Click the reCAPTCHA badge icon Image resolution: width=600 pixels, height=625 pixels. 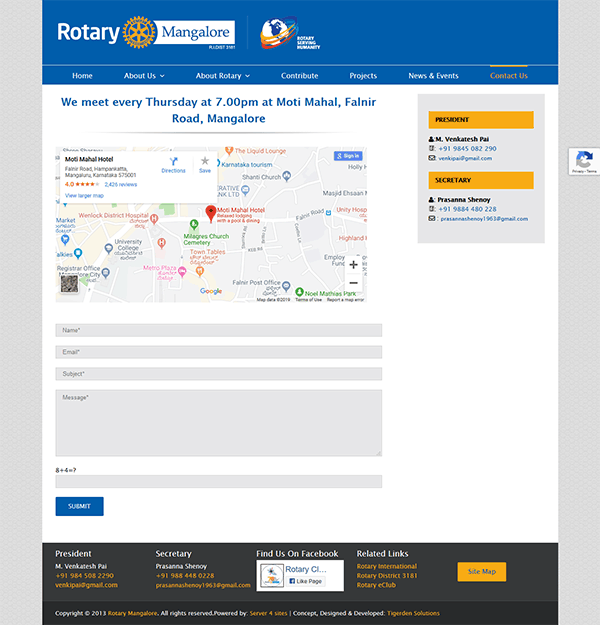click(x=585, y=161)
